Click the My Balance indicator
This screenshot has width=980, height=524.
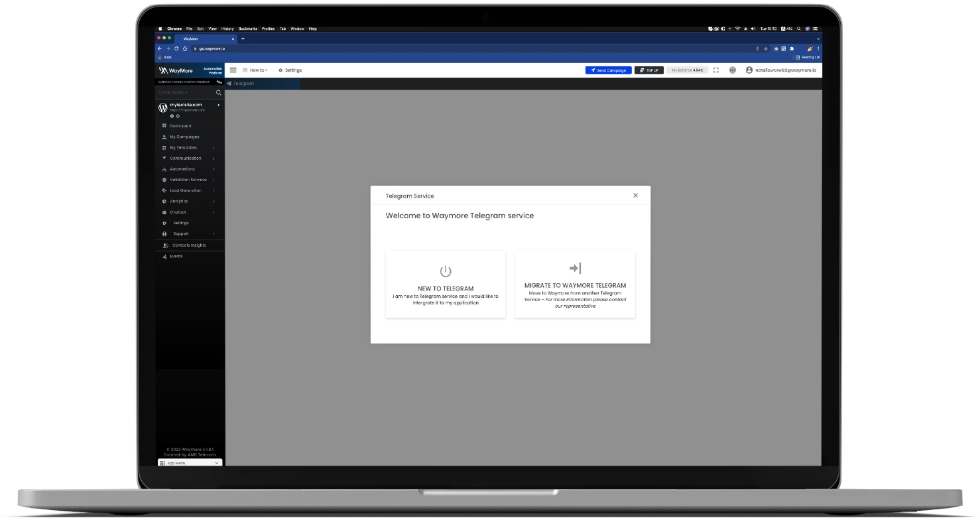tap(688, 70)
